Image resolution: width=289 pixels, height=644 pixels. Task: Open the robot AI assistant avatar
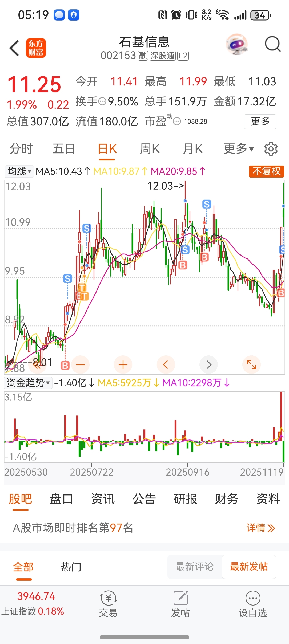coord(237,44)
